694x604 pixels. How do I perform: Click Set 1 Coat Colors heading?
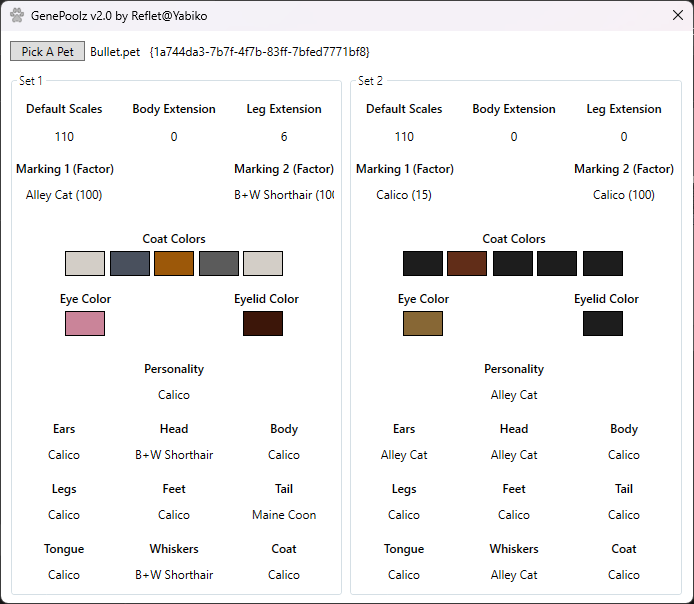click(x=174, y=239)
